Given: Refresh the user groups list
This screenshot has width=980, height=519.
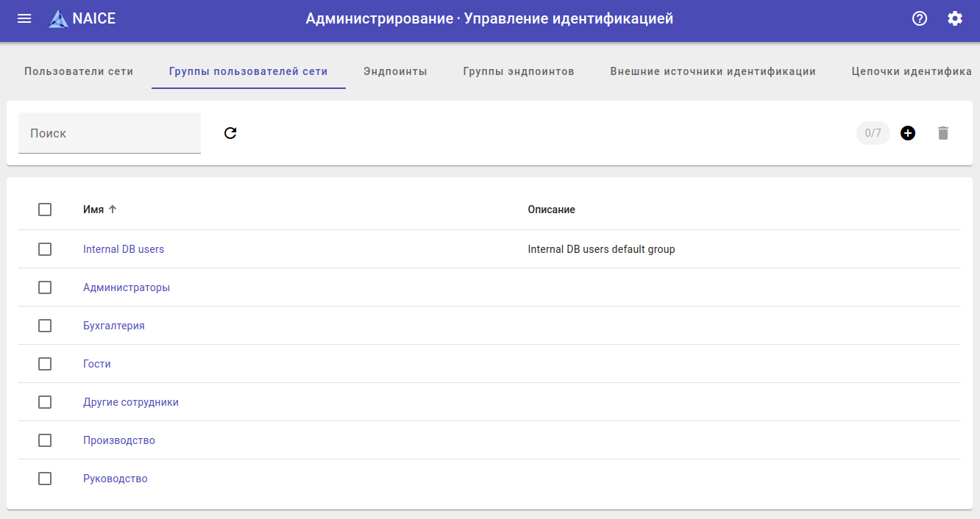Looking at the screenshot, I should click(230, 133).
